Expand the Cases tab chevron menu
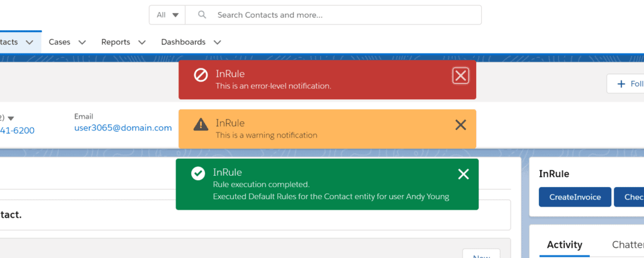 (82, 43)
